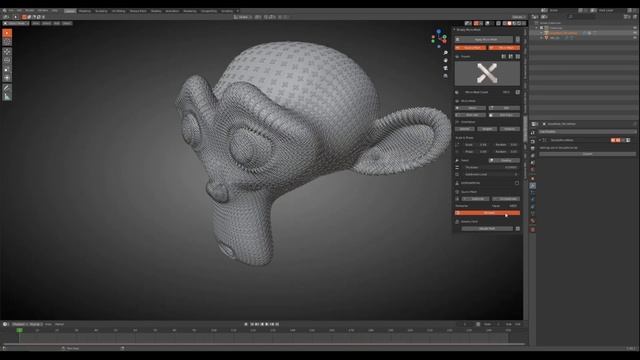
Task: Click the zoom magnifier viewport icon
Action: click(x=445, y=53)
